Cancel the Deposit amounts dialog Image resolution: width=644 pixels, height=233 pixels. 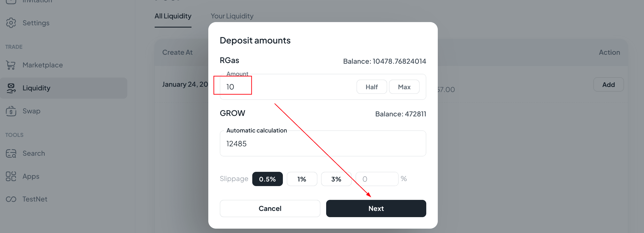point(270,209)
